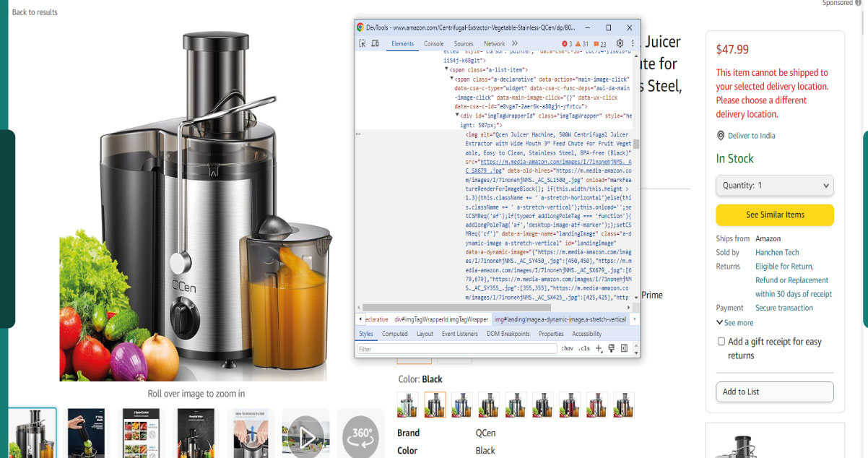
Task: Select the Black color swatch
Action: point(435,405)
